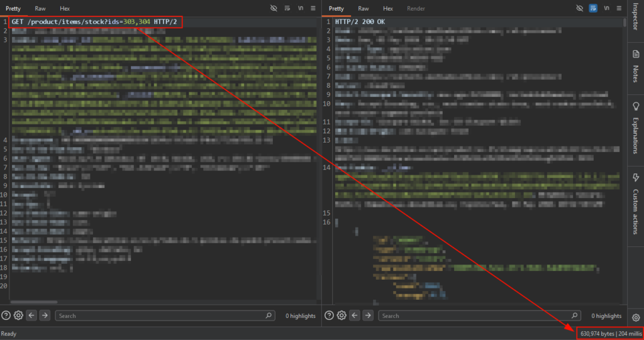The width and height of the screenshot is (644, 340).
Task: Toggle response line wrap button
Action: 593,8
